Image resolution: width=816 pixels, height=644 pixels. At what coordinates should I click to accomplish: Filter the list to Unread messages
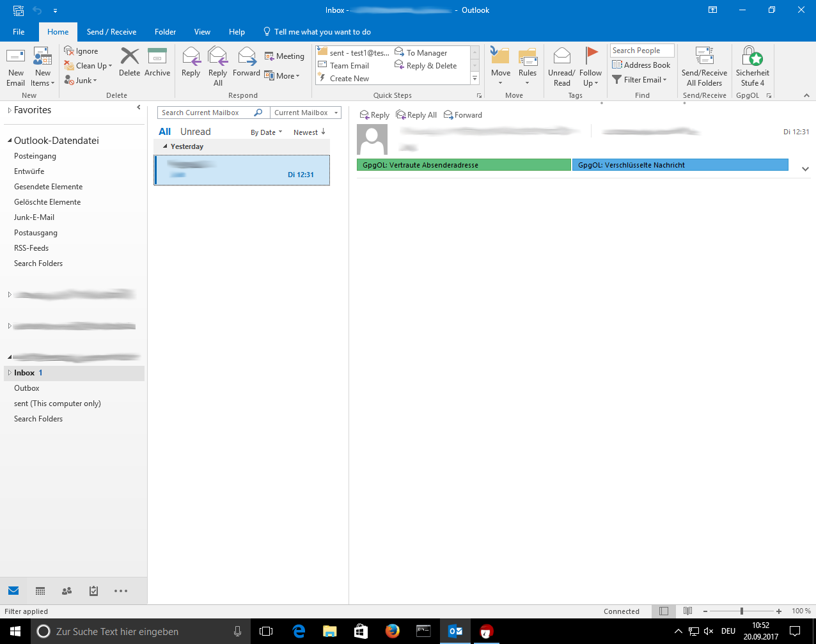coord(195,132)
